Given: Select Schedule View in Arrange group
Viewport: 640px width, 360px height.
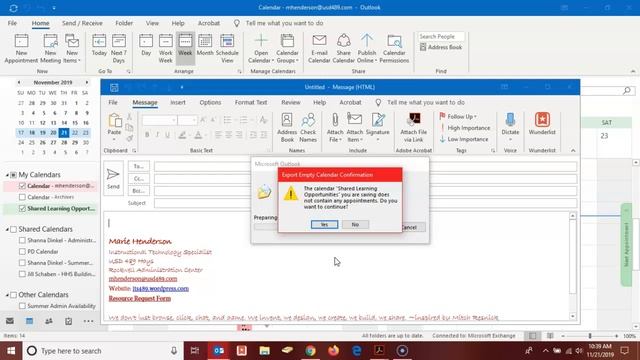Looking at the screenshot, I should coord(227,49).
